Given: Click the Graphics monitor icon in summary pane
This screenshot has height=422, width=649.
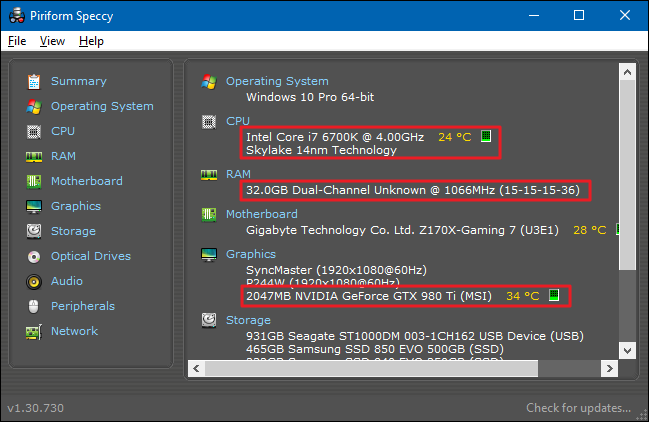Looking at the screenshot, I should pyautogui.click(x=209, y=254).
